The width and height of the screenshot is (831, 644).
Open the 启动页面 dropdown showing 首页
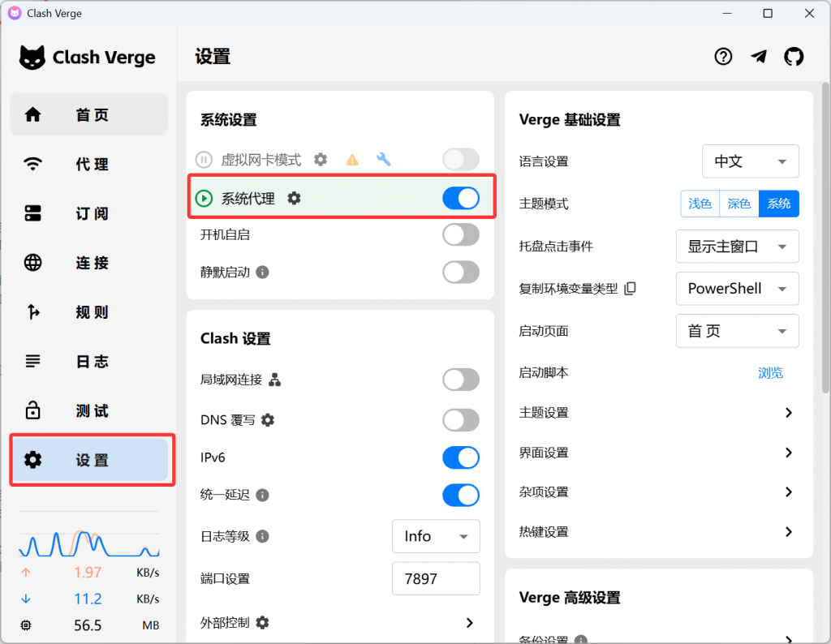737,331
